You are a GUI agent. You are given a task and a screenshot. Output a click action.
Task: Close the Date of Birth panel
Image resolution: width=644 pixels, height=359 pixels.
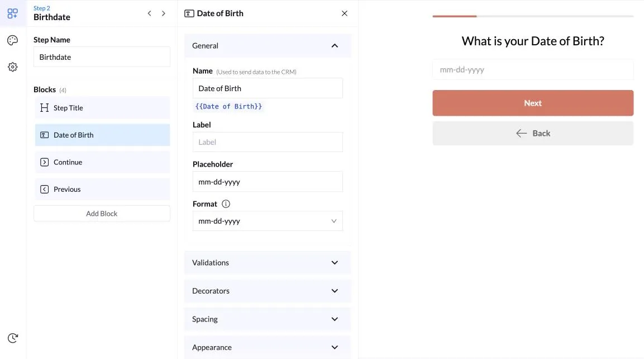click(345, 13)
